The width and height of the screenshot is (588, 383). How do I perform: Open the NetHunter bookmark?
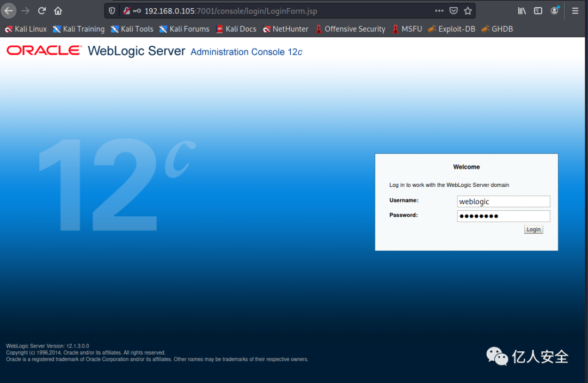click(285, 29)
